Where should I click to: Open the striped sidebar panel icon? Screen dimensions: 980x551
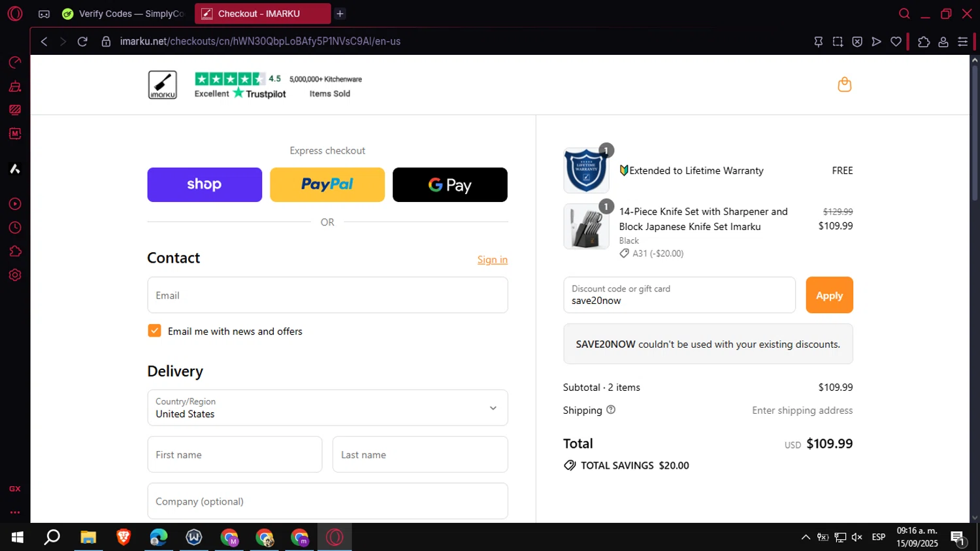[x=15, y=110]
